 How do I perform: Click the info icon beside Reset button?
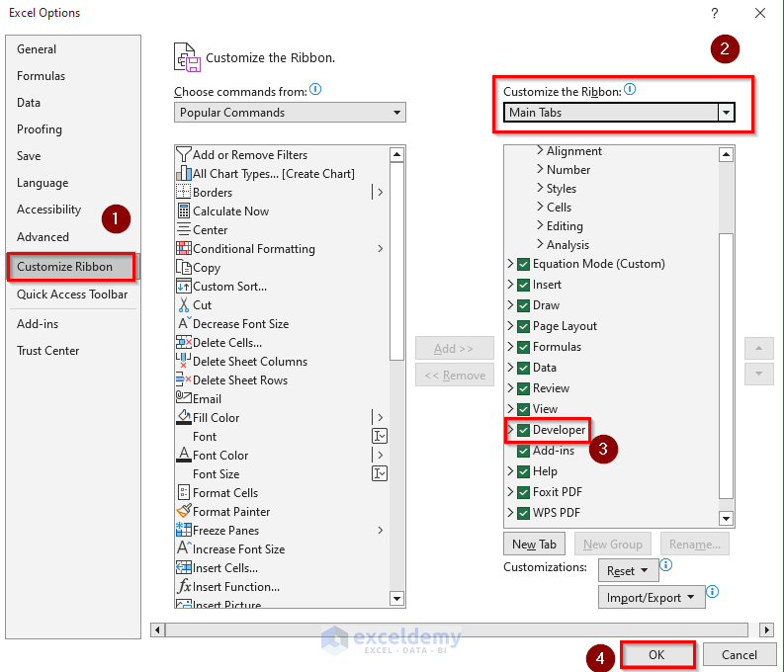666,565
